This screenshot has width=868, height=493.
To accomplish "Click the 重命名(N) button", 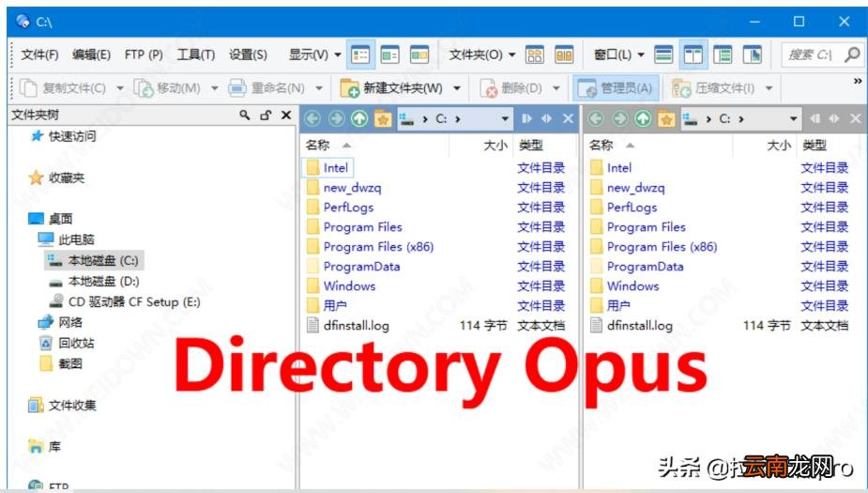I will (266, 87).
